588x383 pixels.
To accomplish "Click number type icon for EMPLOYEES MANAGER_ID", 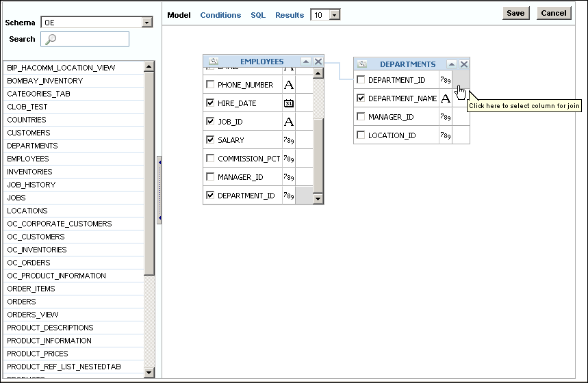I will pos(289,177).
